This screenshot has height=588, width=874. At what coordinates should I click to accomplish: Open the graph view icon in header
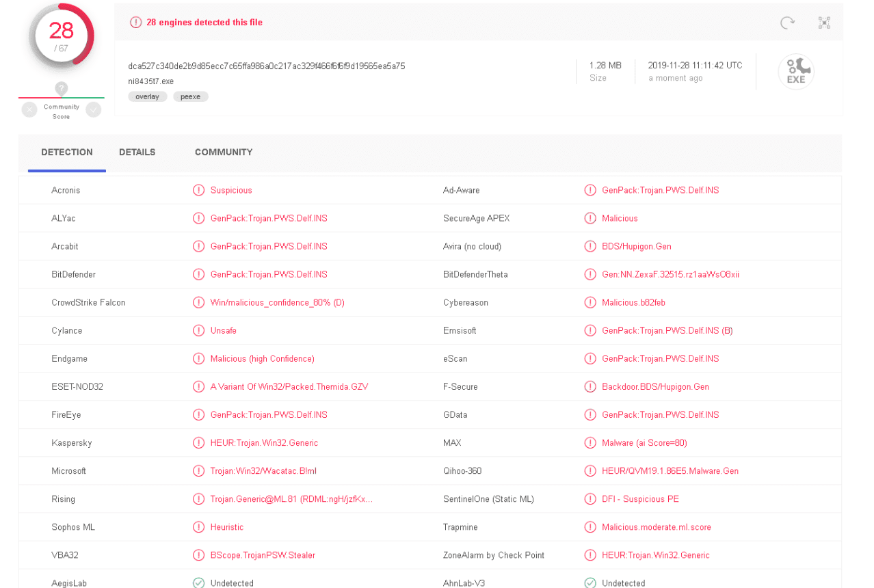(x=824, y=23)
